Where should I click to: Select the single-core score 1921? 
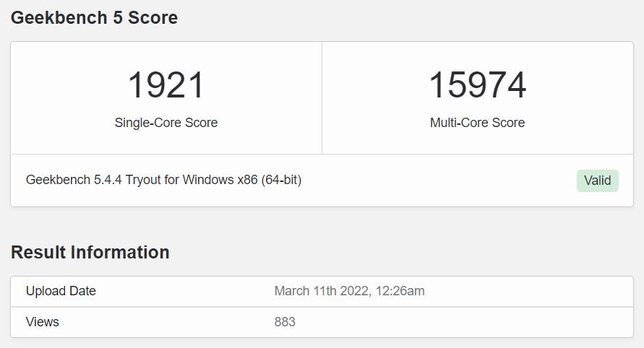(166, 85)
